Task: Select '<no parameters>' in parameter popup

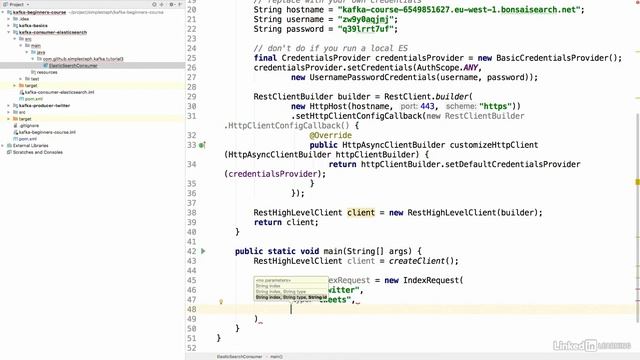Action: [273, 280]
